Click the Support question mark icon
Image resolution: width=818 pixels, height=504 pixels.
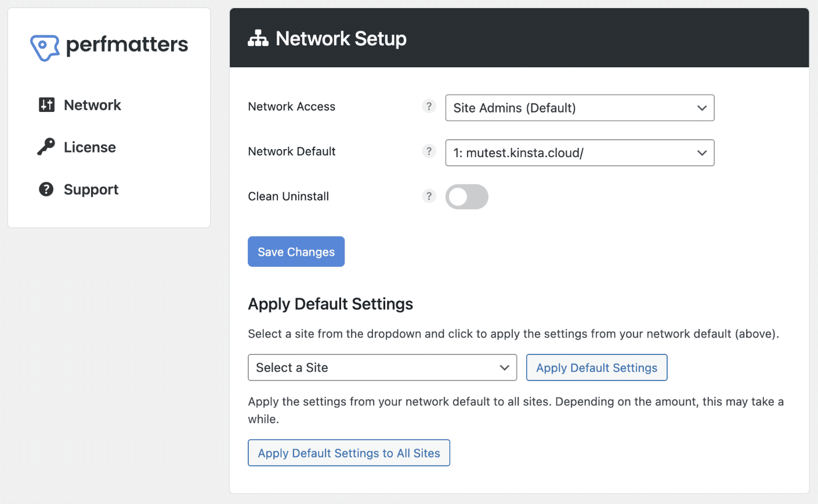(46, 190)
